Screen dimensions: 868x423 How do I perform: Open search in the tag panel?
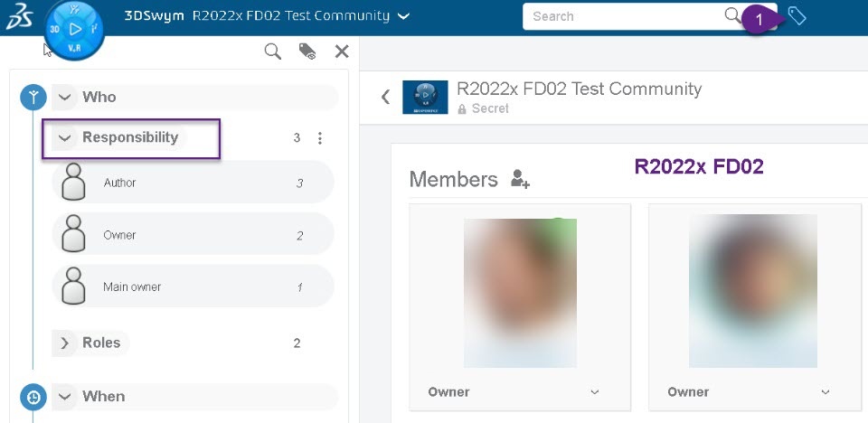click(x=272, y=52)
